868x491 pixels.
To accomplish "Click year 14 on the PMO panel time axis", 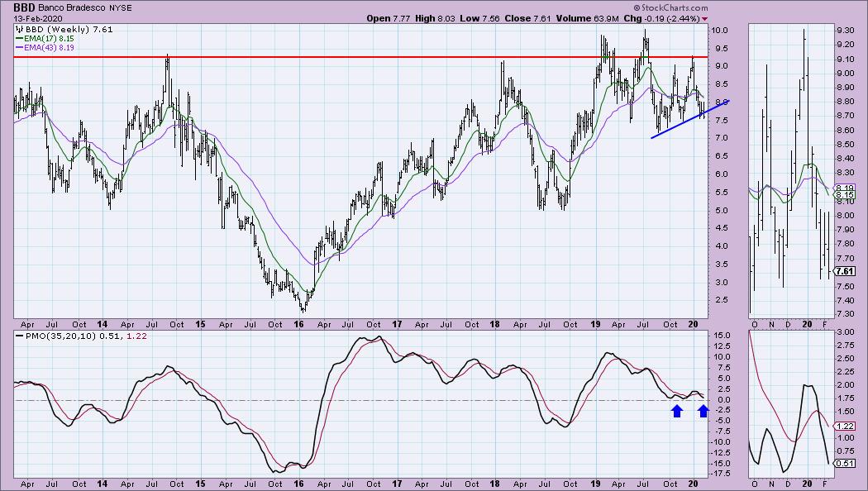I will (102, 484).
